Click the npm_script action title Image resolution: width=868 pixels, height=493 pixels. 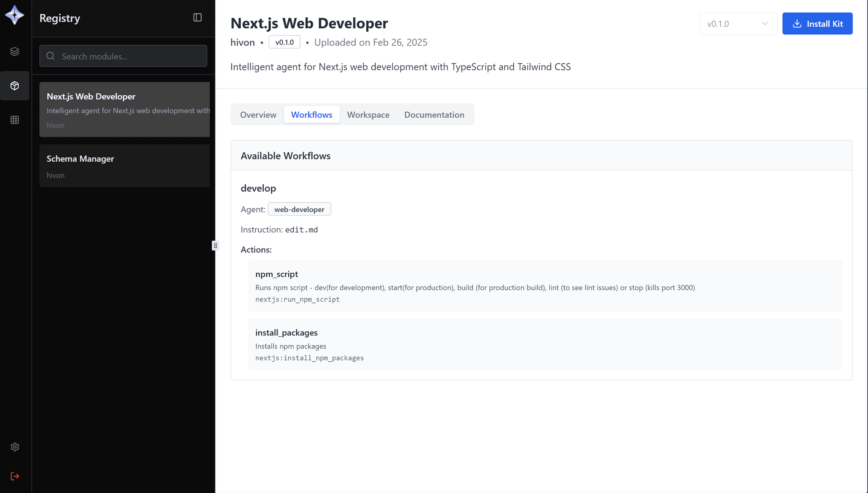tap(276, 274)
